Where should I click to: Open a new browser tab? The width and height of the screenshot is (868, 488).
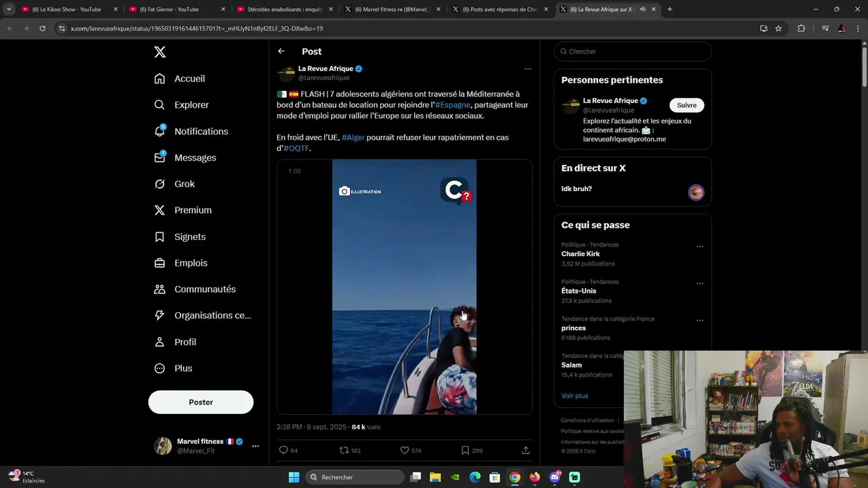click(670, 9)
